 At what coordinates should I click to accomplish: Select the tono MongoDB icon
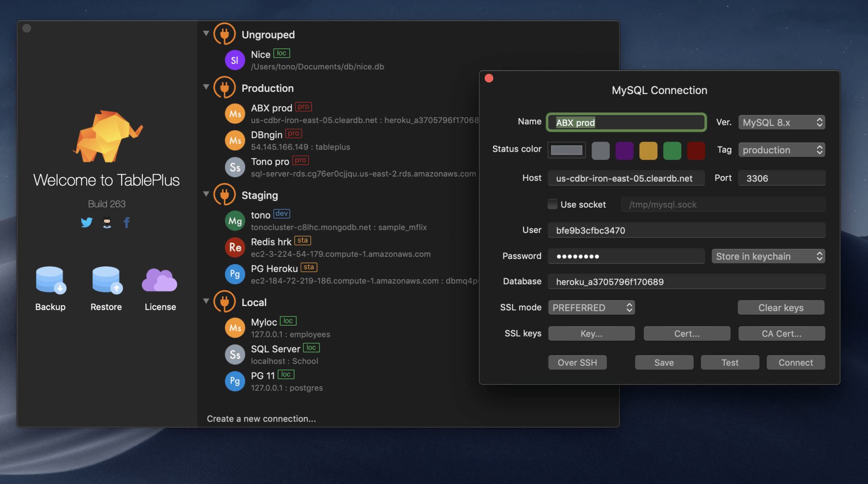(x=235, y=221)
